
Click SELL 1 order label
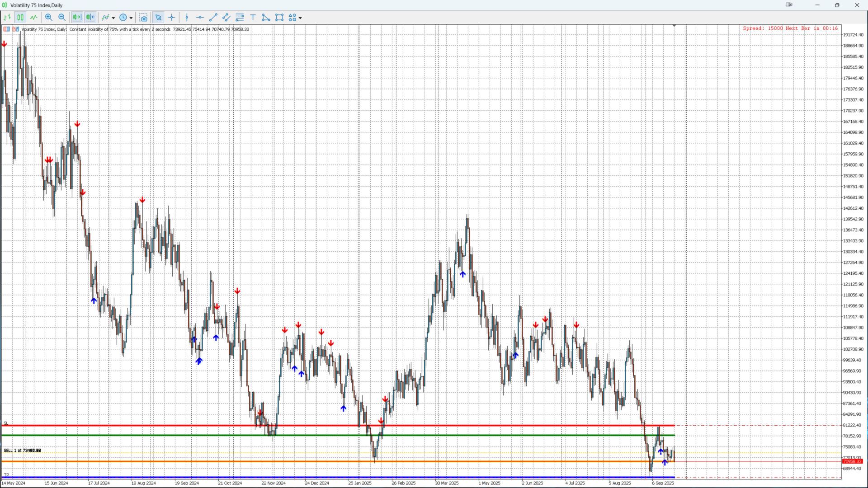[22, 450]
